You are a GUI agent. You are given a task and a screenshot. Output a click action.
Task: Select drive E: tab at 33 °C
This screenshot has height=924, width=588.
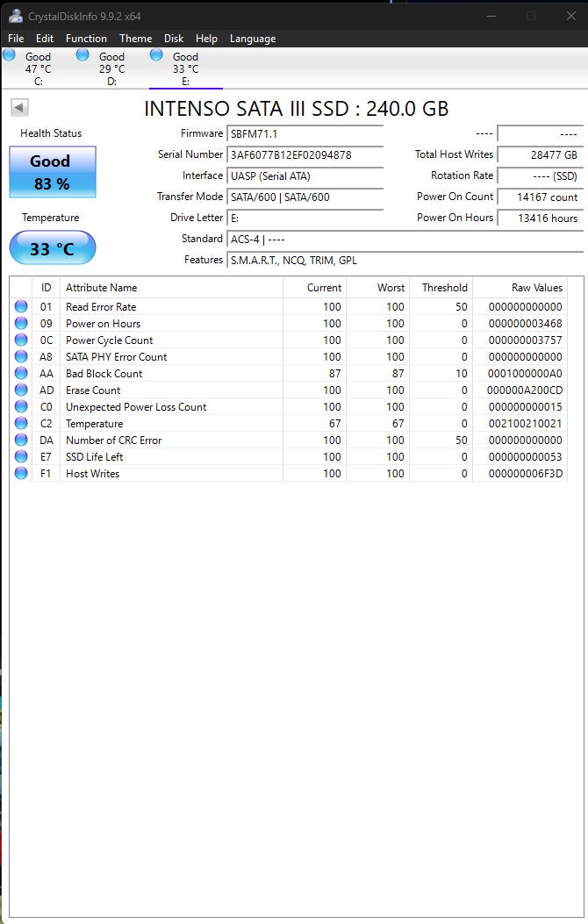pyautogui.click(x=185, y=68)
